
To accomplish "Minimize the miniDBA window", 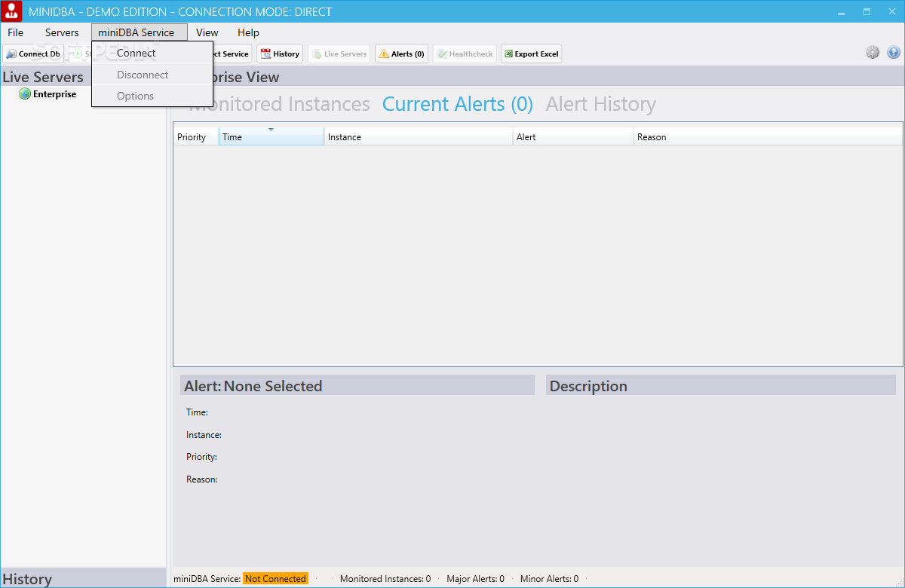I will click(841, 11).
